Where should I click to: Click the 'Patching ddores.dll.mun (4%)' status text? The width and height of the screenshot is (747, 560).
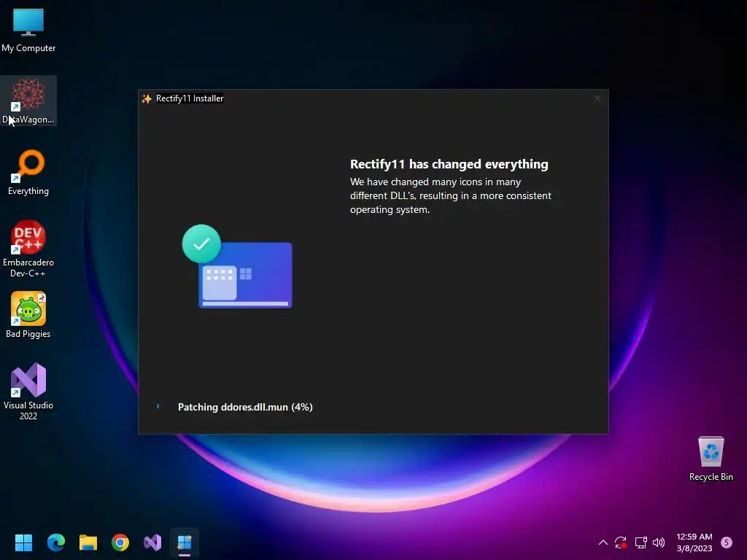(x=245, y=407)
